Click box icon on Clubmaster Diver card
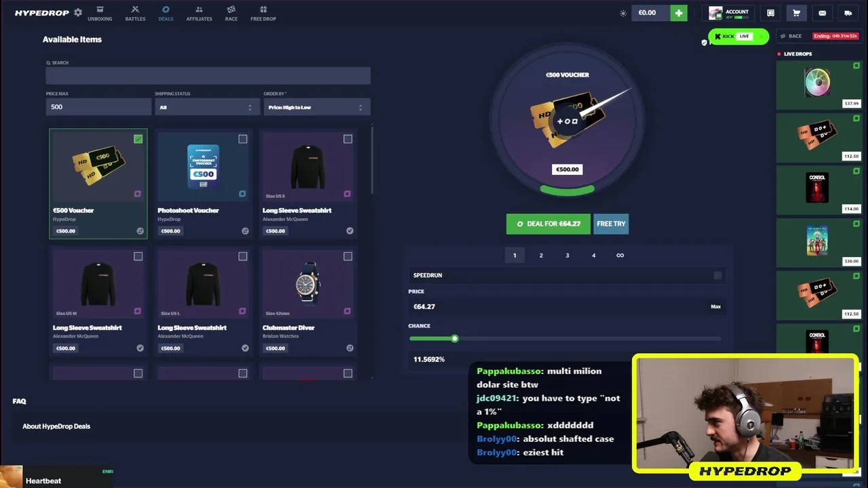The width and height of the screenshot is (868, 488). [x=347, y=311]
